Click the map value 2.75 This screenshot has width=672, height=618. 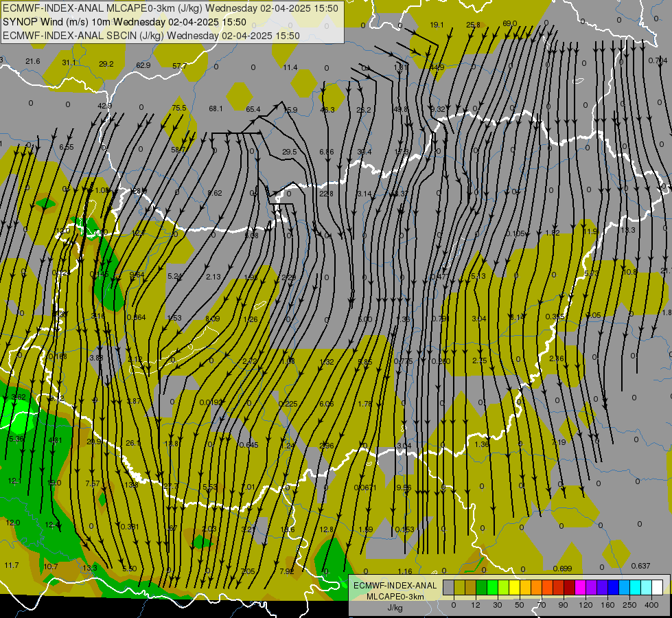tap(480, 360)
